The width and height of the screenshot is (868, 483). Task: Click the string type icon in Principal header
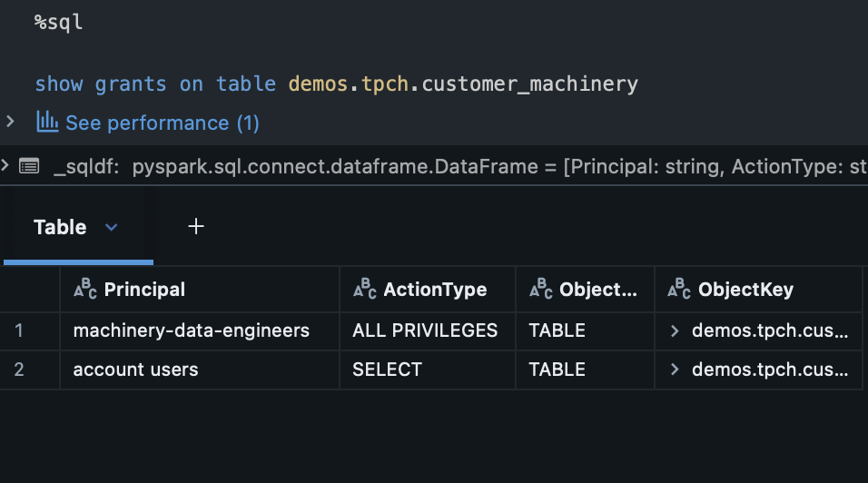(x=84, y=290)
